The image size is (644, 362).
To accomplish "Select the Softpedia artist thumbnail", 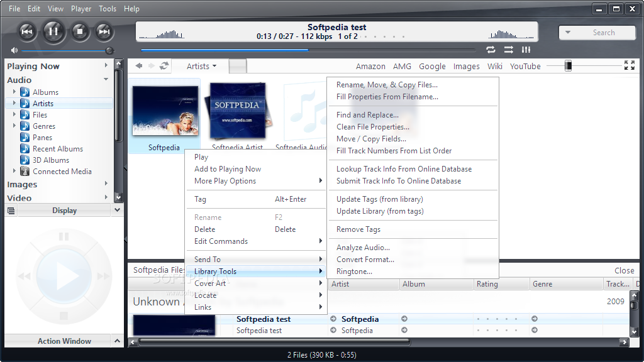I will pyautogui.click(x=165, y=111).
